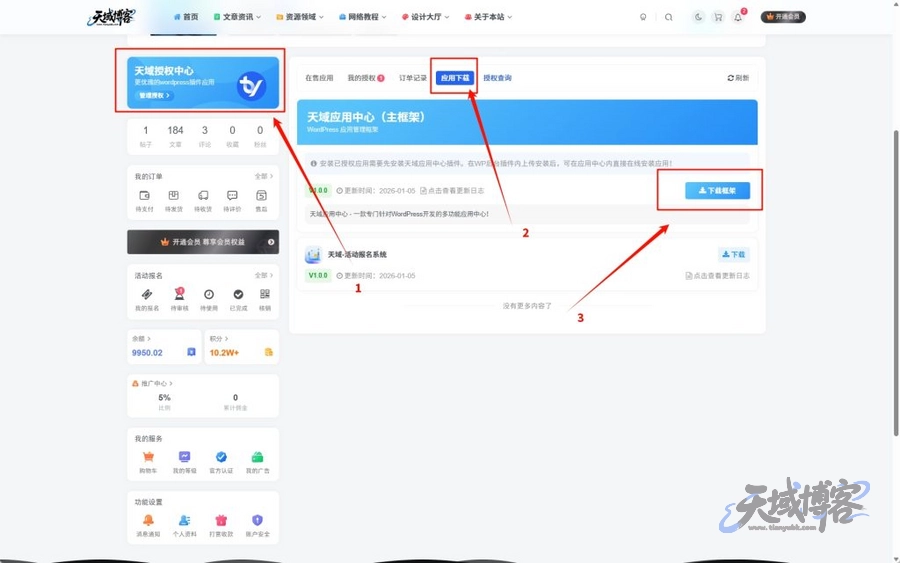Expand the 资源领域 nav dropdown
This screenshot has width=900, height=563.
tap(300, 17)
